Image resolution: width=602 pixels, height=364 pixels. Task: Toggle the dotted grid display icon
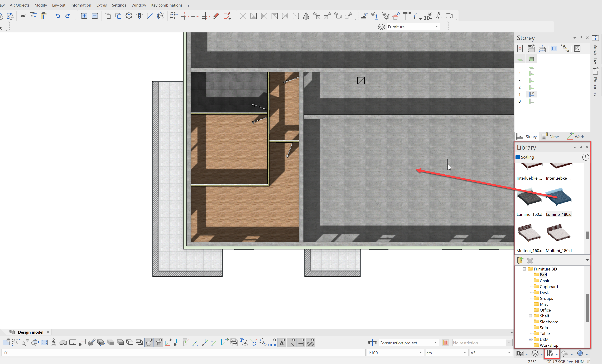click(x=272, y=343)
